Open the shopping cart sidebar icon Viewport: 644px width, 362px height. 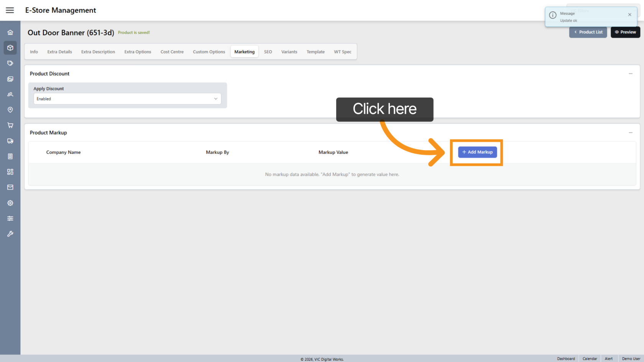pos(10,125)
